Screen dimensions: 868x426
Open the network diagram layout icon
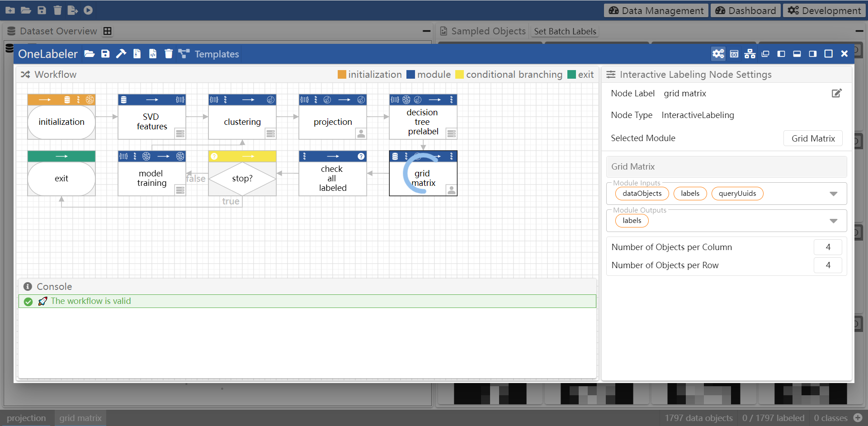[750, 54]
